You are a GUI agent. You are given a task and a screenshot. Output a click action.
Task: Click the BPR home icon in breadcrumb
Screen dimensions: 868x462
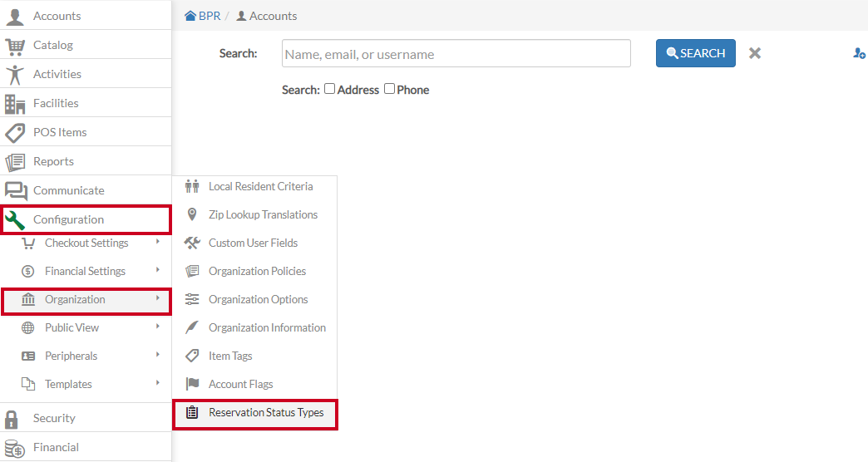click(x=190, y=16)
